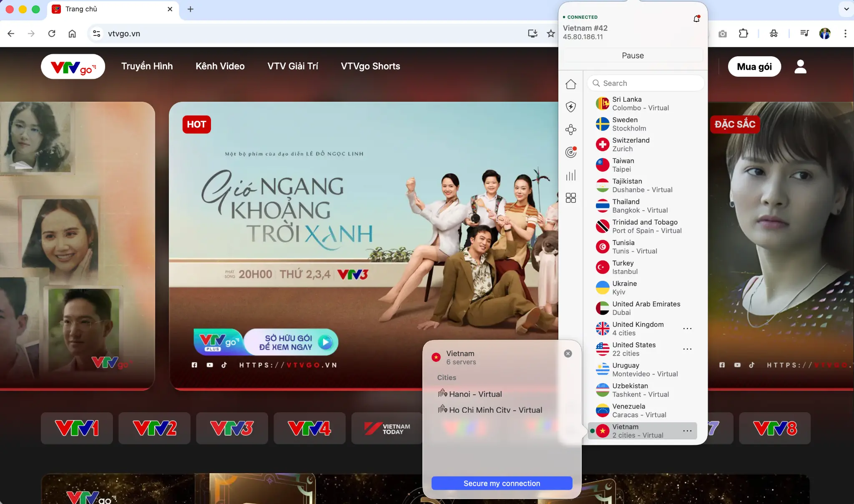Open the VPN Home sidebar icon
This screenshot has height=504, width=854.
571,84
